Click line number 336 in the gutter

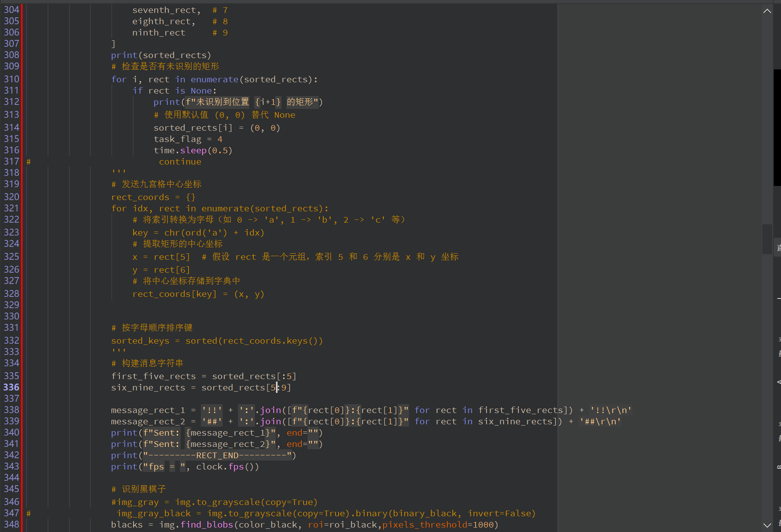click(x=11, y=387)
